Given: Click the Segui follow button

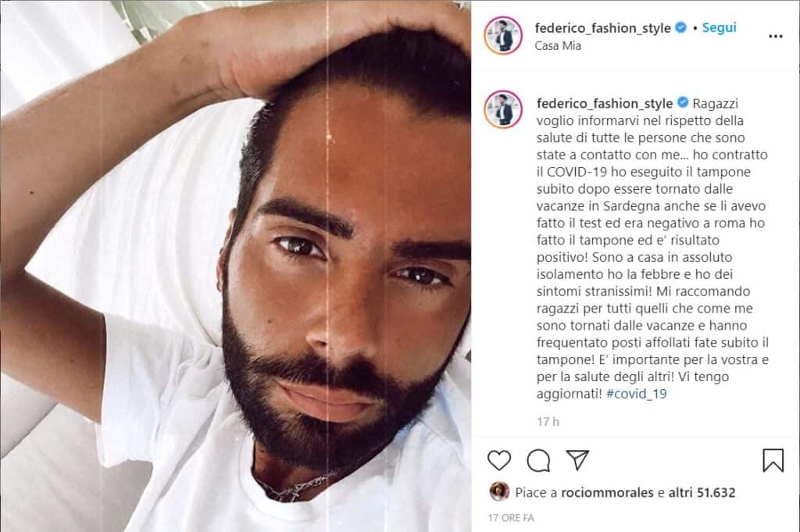Looking at the screenshot, I should click(x=719, y=27).
